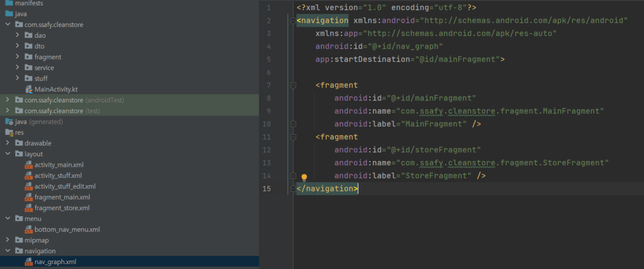Click the java (generated) folder icon
This screenshot has width=644, height=269.
tap(9, 122)
